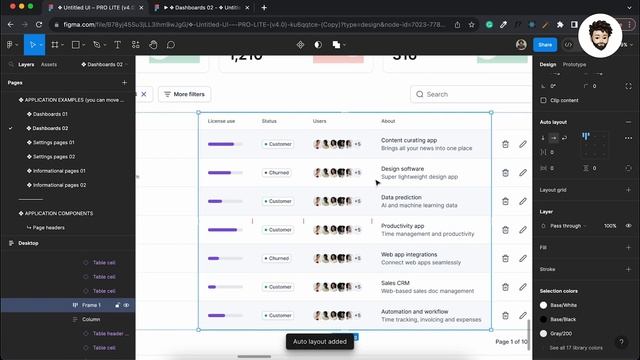Viewport: 640px width, 360px height.
Task: Click the More filters button
Action: [184, 94]
